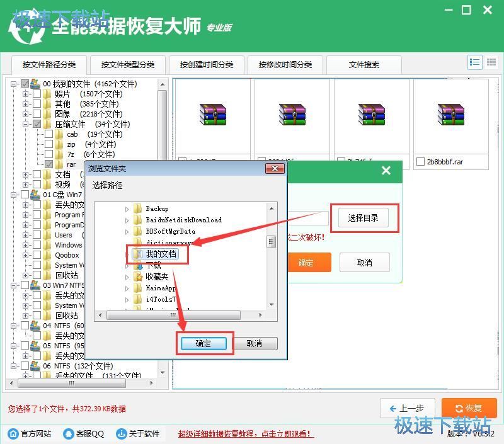
Task: Switch to thumbnail grid view icon
Action: coord(491,62)
